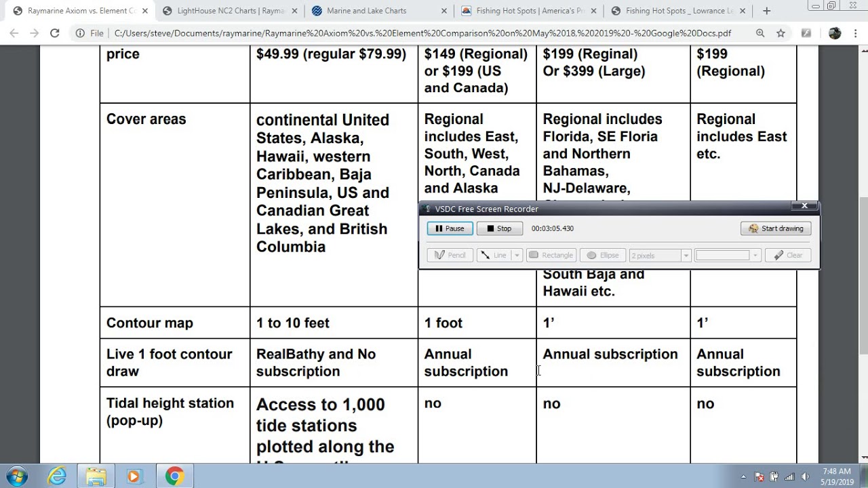Select the Rectangle drawing tool
Image resolution: width=868 pixels, height=488 pixels.
[x=551, y=255]
